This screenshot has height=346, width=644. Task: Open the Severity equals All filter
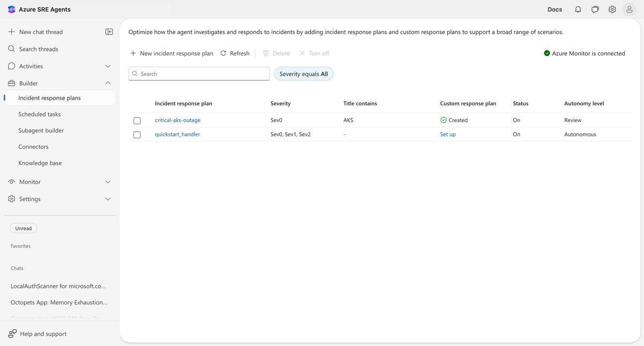point(304,74)
